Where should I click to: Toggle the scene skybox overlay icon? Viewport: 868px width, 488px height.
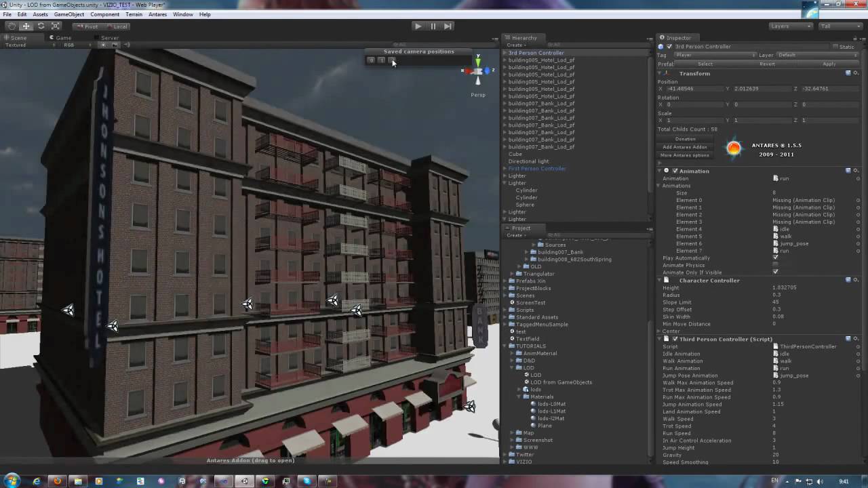tap(115, 45)
